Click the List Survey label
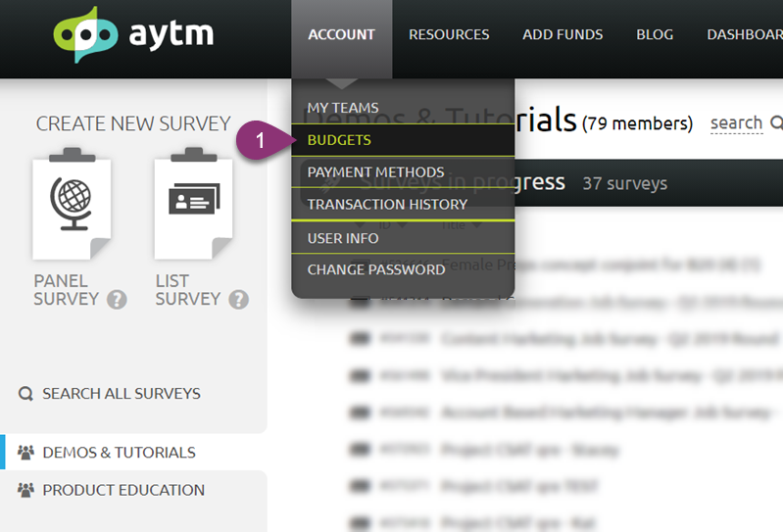The image size is (783, 532). [188, 290]
